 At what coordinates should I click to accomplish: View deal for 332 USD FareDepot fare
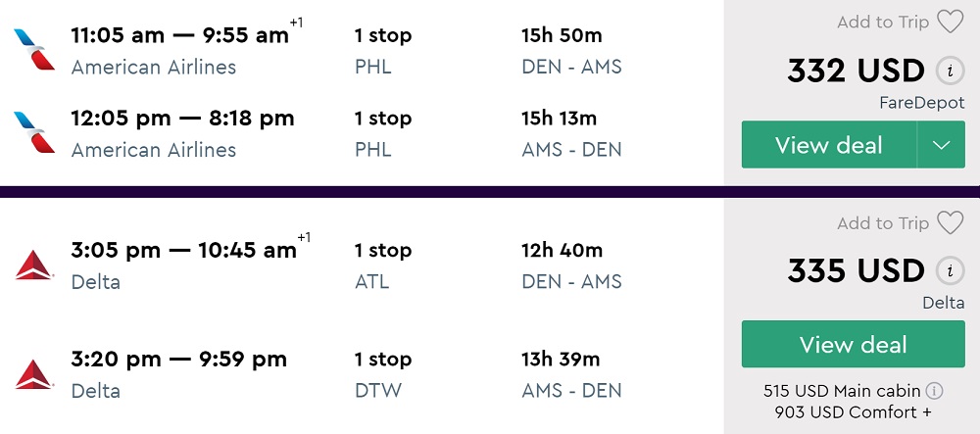click(829, 145)
